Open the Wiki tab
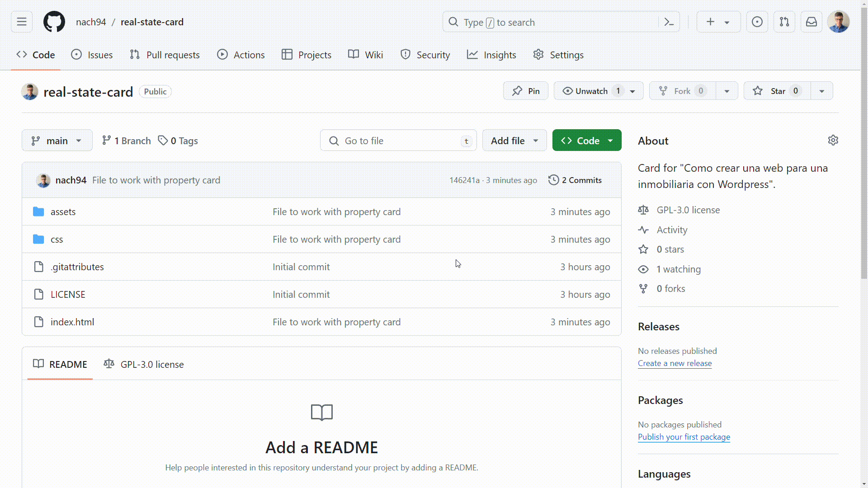 tap(365, 55)
